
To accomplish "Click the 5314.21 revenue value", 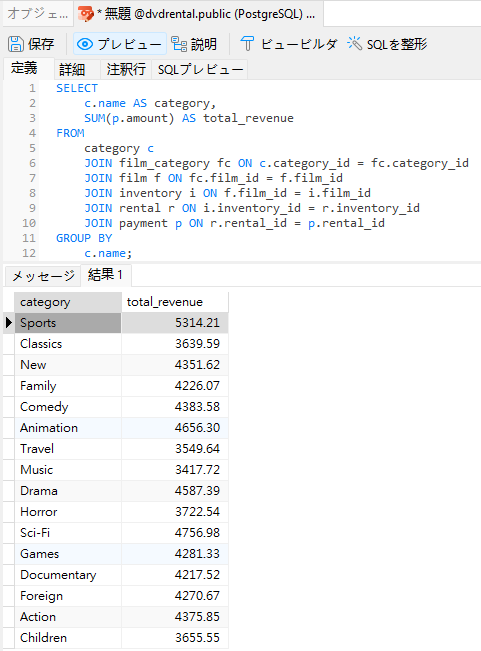I will click(x=197, y=323).
